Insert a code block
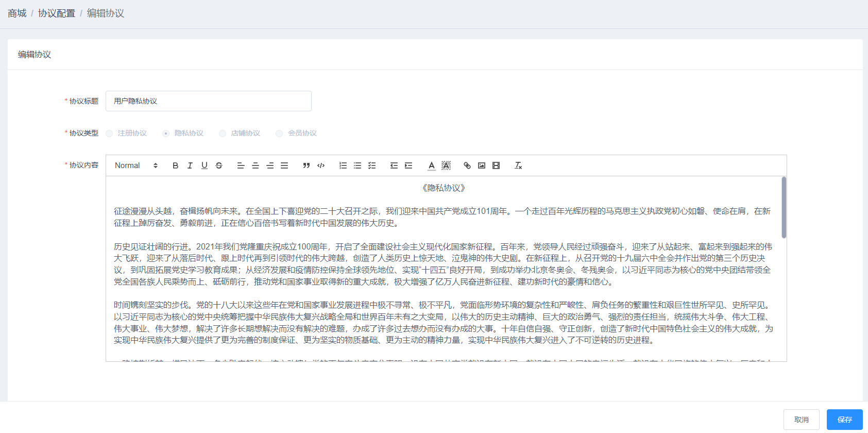This screenshot has width=868, height=433. point(321,165)
